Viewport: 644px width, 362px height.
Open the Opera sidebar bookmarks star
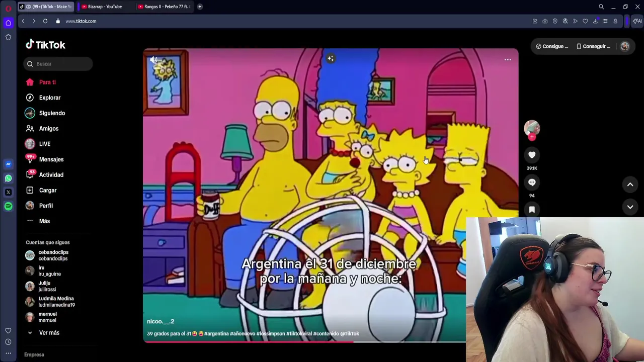click(8, 37)
